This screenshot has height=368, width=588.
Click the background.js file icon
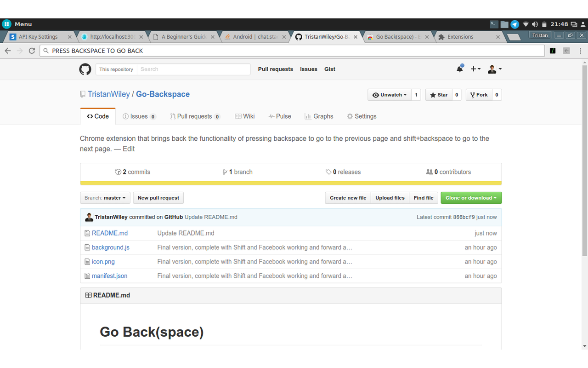pos(87,247)
